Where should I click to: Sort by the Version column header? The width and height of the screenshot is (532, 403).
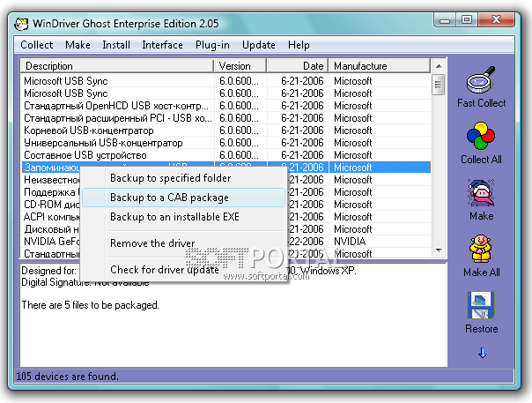click(240, 65)
